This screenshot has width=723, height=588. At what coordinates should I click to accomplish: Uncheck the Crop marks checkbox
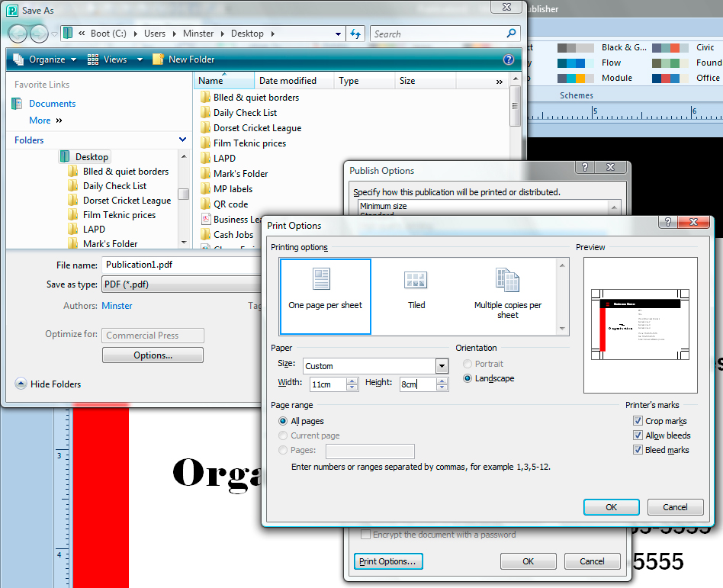[x=638, y=421]
